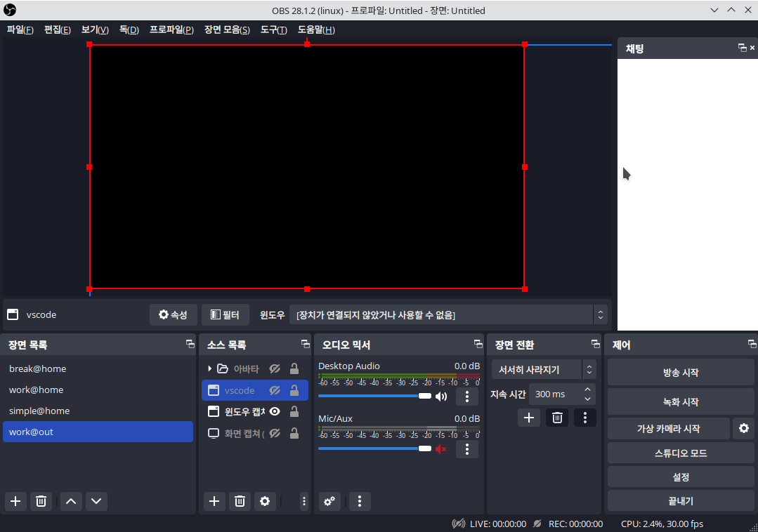Remove selected source with trash icon
Screen dimensions: 758x532
point(240,501)
